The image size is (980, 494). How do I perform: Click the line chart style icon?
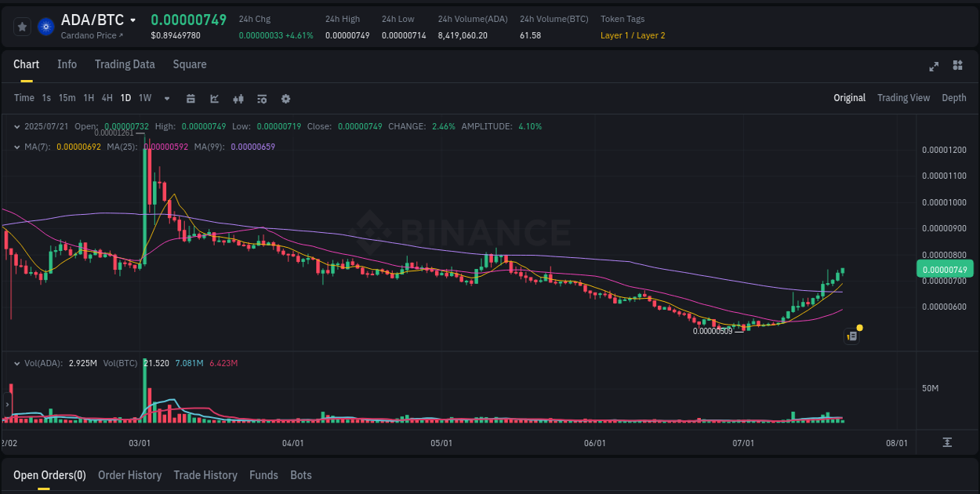point(214,99)
